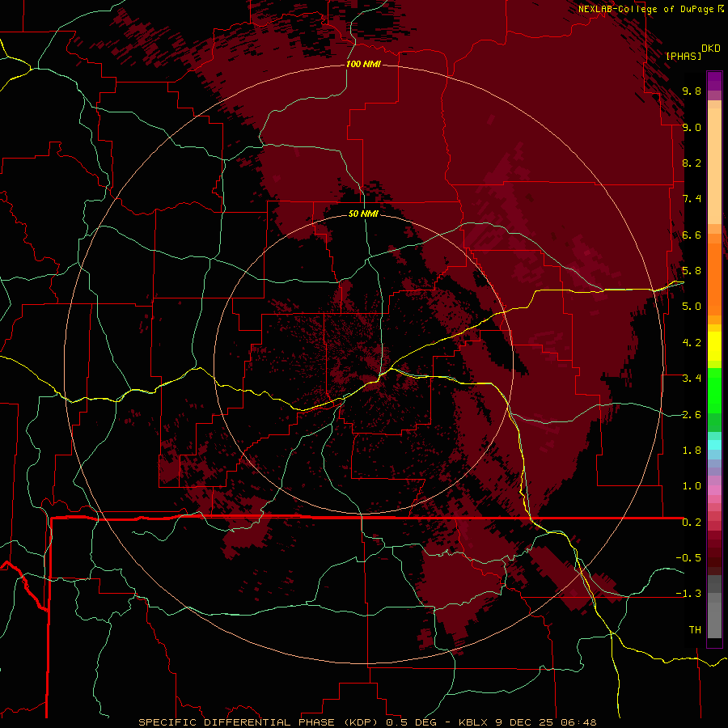The width and height of the screenshot is (728, 728).
Task: Click the 0.2 value on the scale
Action: (692, 523)
